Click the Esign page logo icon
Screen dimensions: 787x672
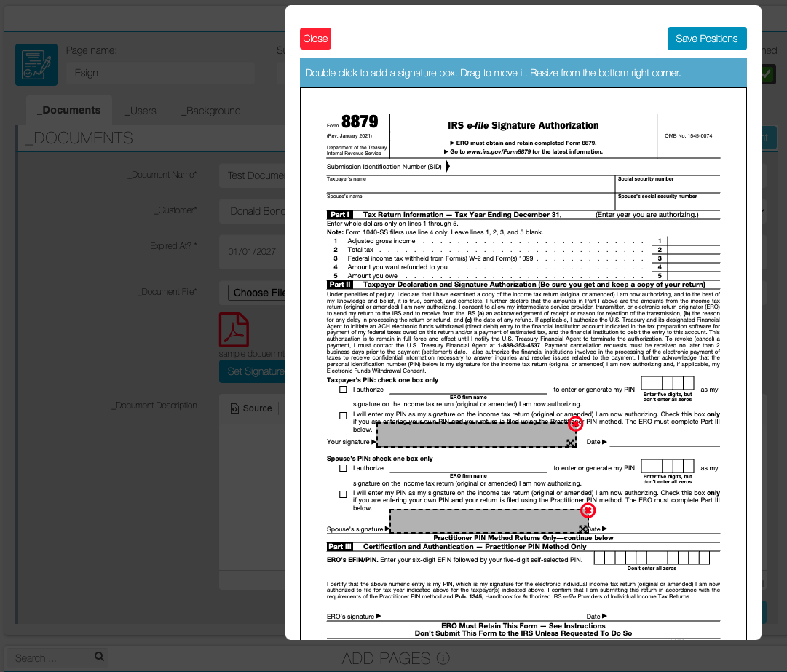36,65
